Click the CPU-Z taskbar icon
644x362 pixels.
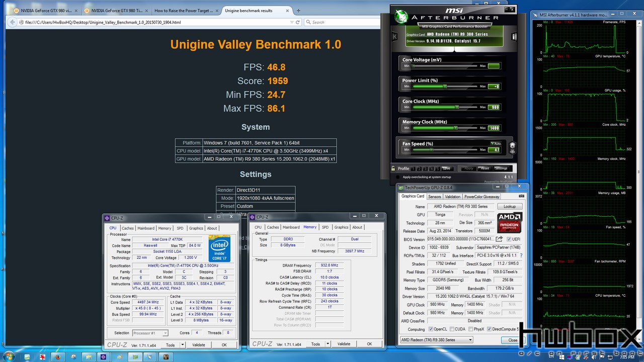pos(104,356)
